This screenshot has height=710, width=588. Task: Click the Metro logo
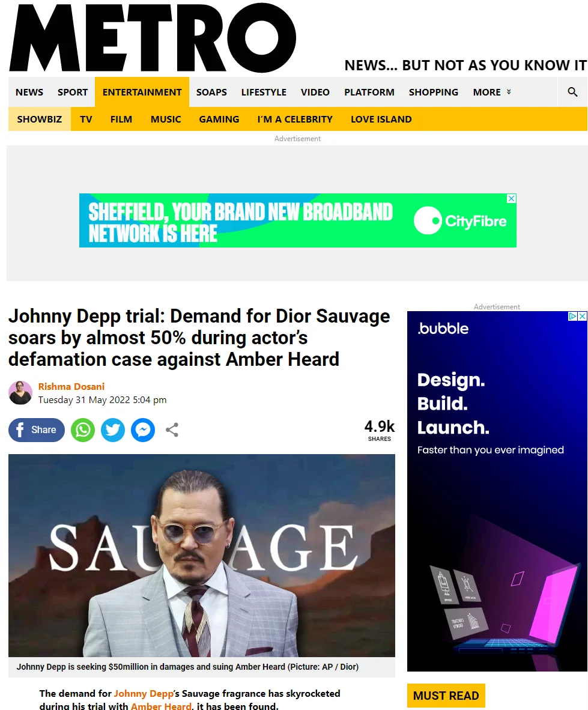pos(153,38)
